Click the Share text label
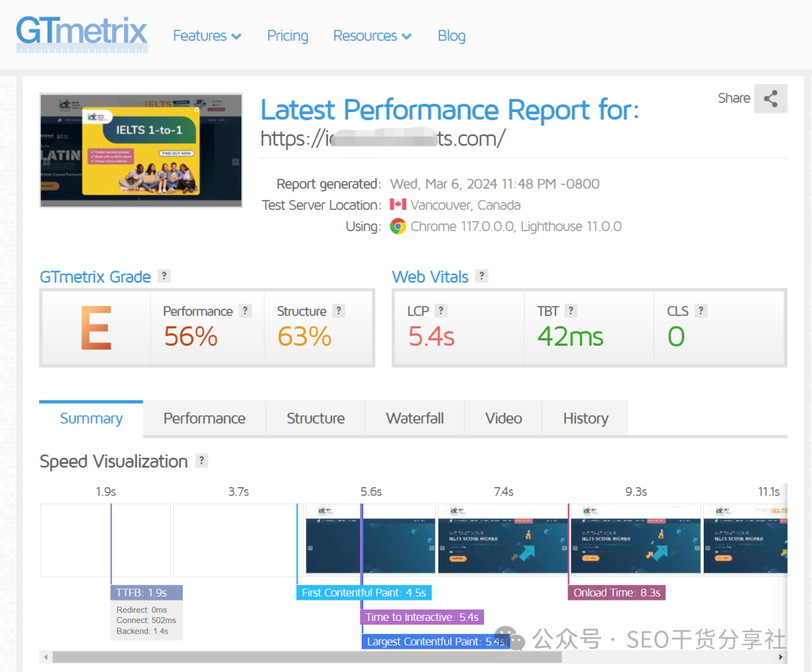This screenshot has height=672, width=812. [734, 98]
